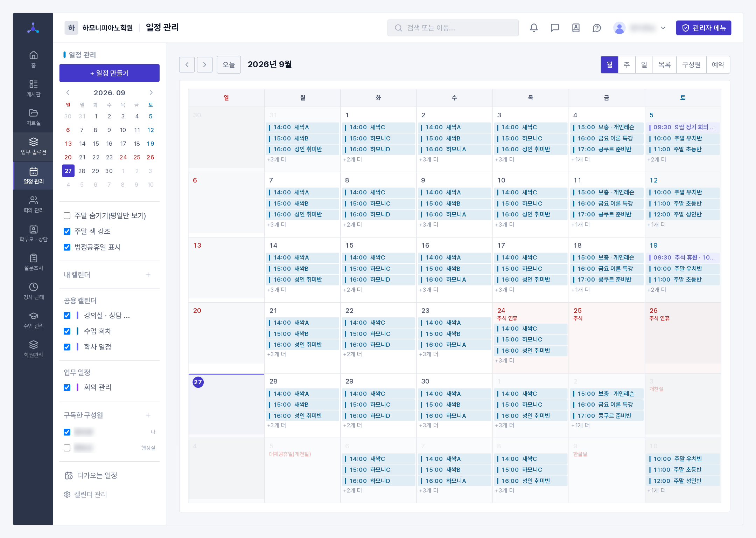Open the chat message icon

click(555, 28)
